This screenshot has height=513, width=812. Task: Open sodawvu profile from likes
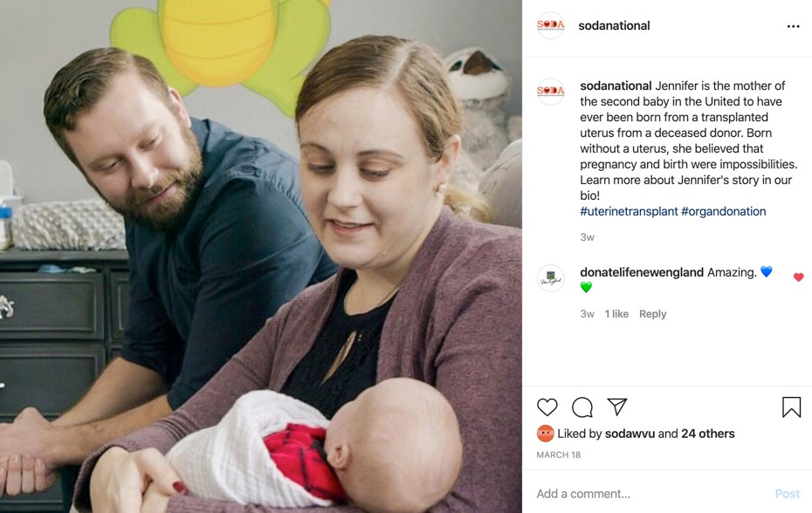pyautogui.click(x=630, y=434)
